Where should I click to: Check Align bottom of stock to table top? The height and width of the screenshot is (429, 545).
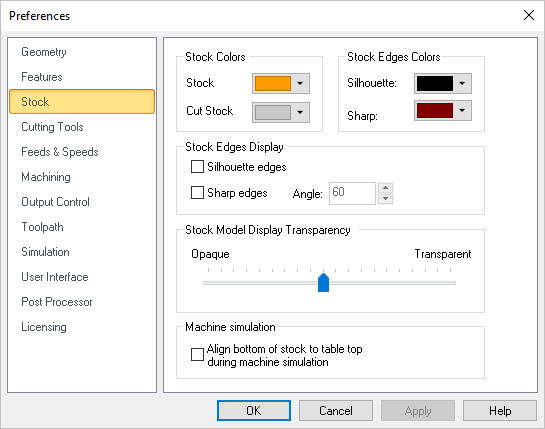pos(197,355)
